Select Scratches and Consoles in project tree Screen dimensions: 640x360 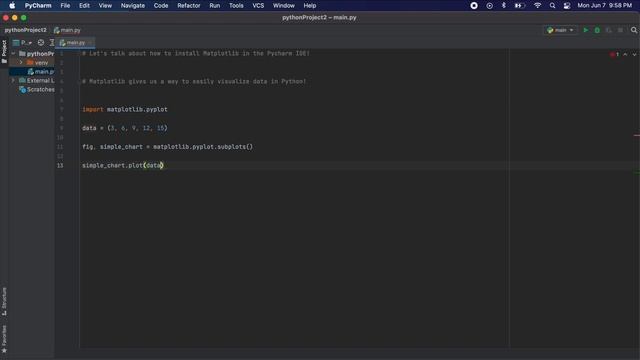point(37,89)
